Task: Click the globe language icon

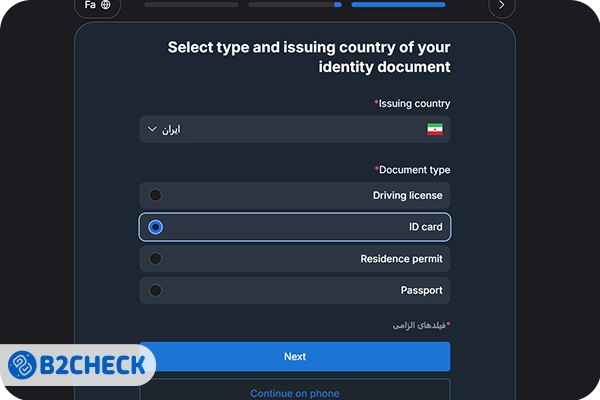Action: pos(106,5)
